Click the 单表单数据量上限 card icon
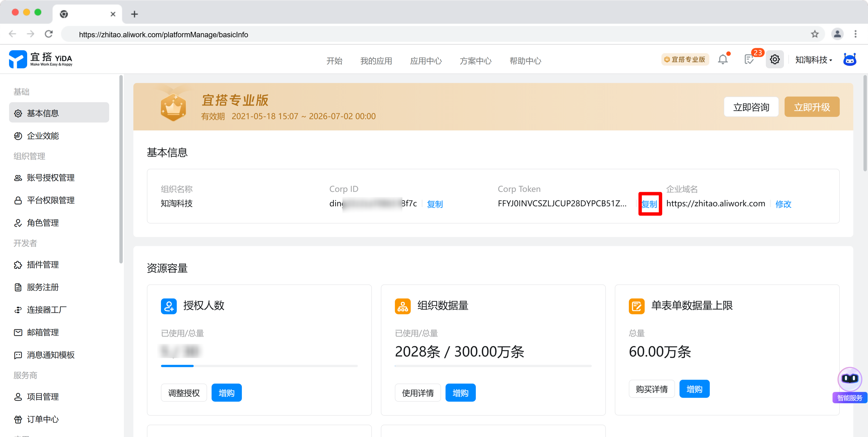 pos(637,306)
